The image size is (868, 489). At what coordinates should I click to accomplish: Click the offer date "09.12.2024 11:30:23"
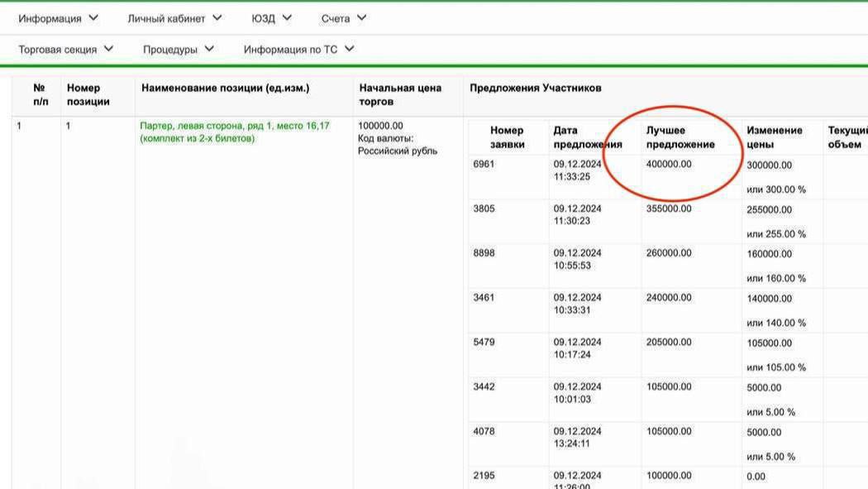577,215
